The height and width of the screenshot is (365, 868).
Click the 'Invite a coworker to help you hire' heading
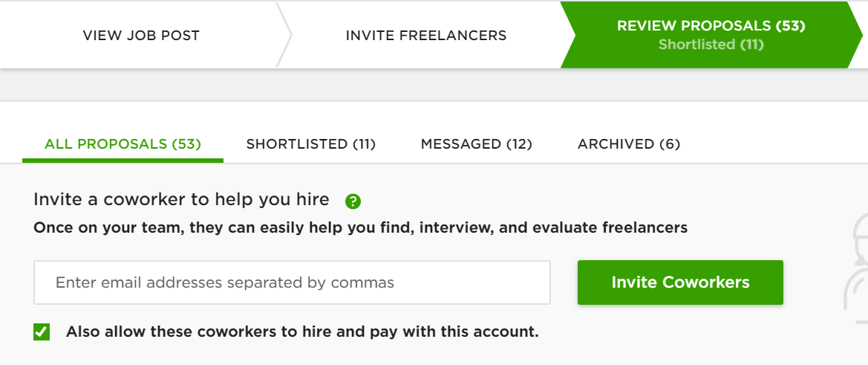click(181, 199)
